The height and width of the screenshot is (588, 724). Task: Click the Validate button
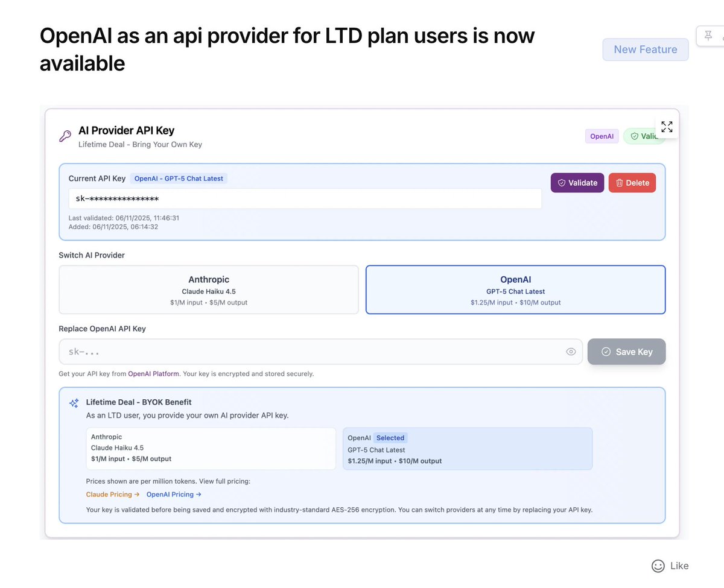[x=577, y=182]
